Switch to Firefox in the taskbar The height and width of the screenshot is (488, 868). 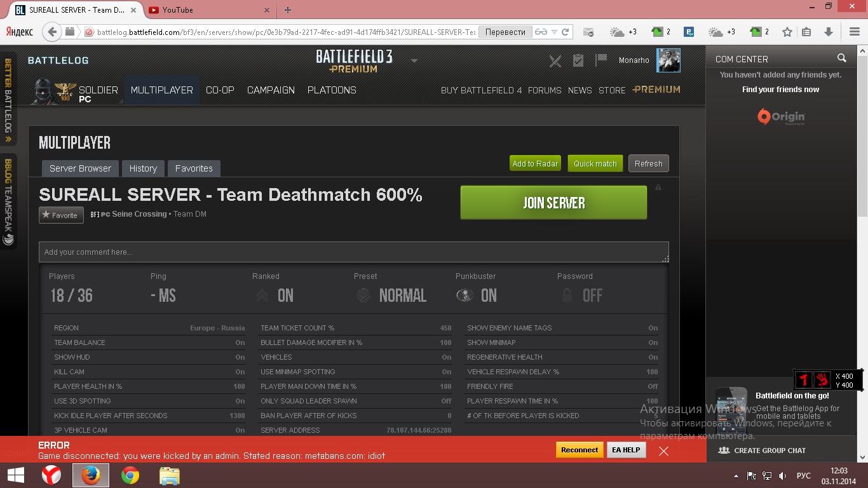pos(91,475)
